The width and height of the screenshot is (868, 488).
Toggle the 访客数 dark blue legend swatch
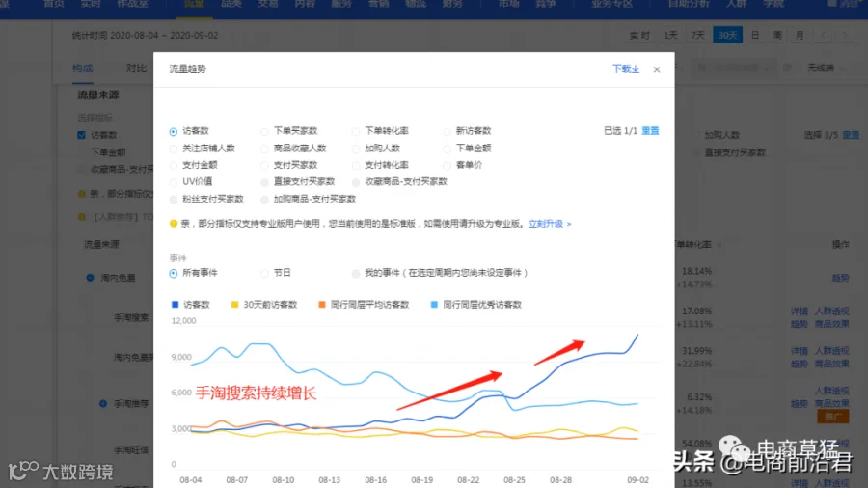(x=175, y=305)
